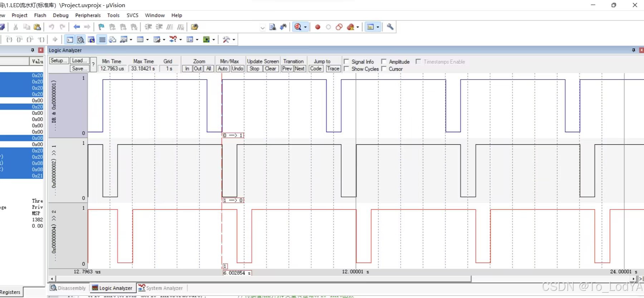Click the Zoom All button

(209, 69)
